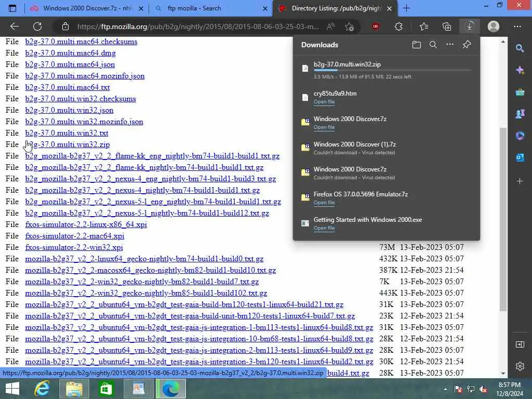The image size is (532, 399).
Task: Click b2g-37.0.multi.win32.zip download progress bar
Action: 392,70
